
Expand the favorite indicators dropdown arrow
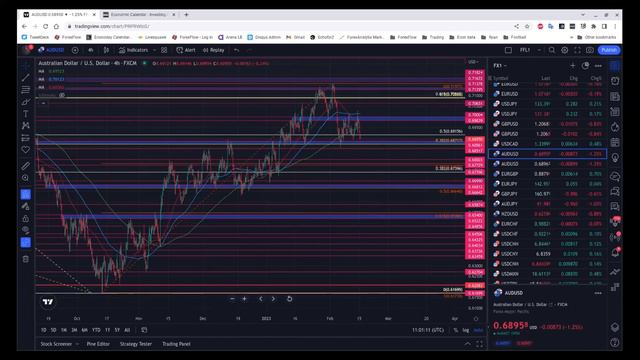pyautogui.click(x=154, y=50)
